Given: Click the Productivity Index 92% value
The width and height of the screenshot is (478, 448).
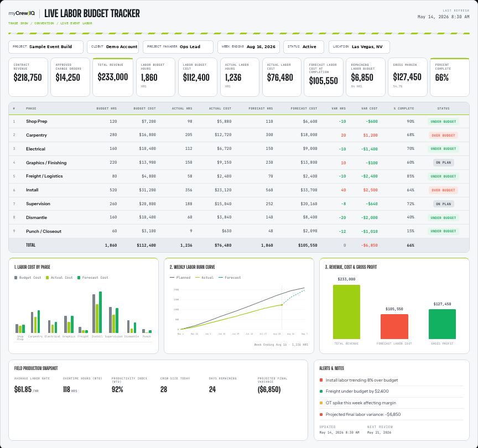Looking at the screenshot, I should (117, 389).
